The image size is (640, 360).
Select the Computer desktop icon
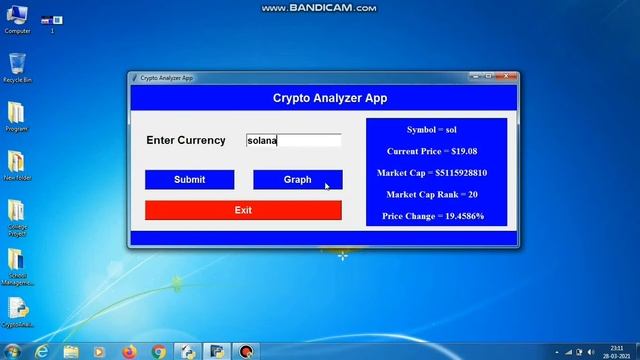[x=17, y=19]
